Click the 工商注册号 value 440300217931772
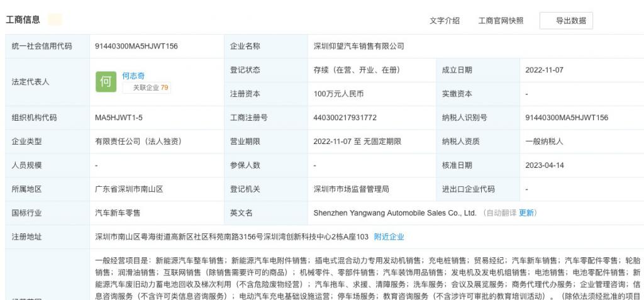Viewport: 644px width, 300px height. [x=345, y=118]
